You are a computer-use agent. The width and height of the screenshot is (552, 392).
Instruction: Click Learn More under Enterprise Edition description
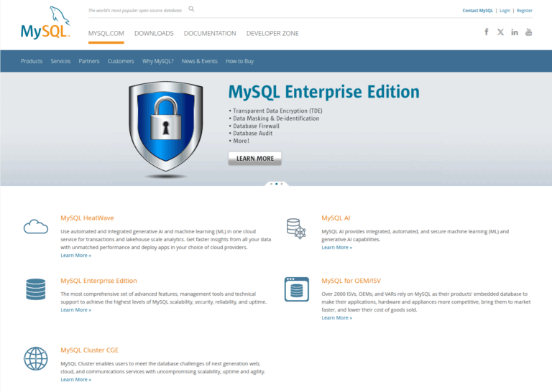[x=75, y=310]
